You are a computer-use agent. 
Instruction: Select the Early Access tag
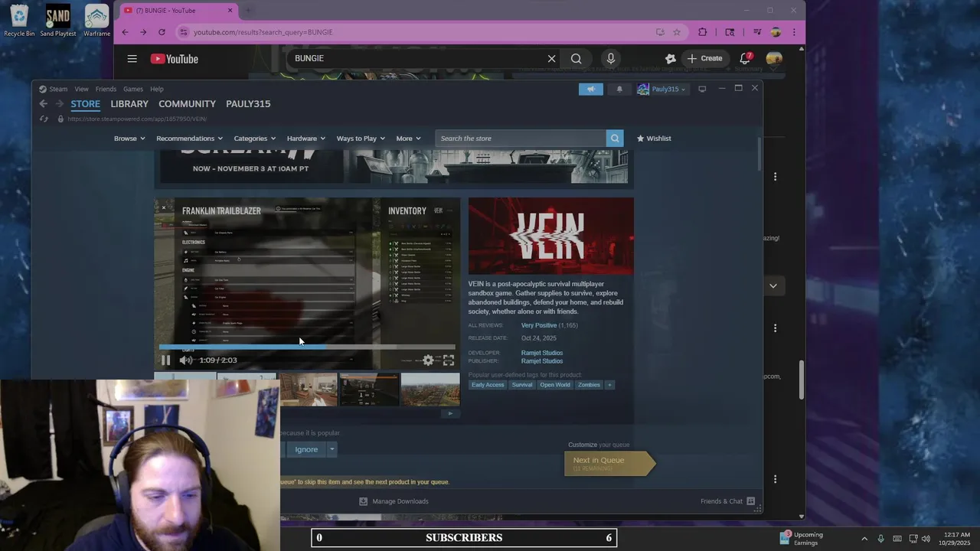(488, 385)
